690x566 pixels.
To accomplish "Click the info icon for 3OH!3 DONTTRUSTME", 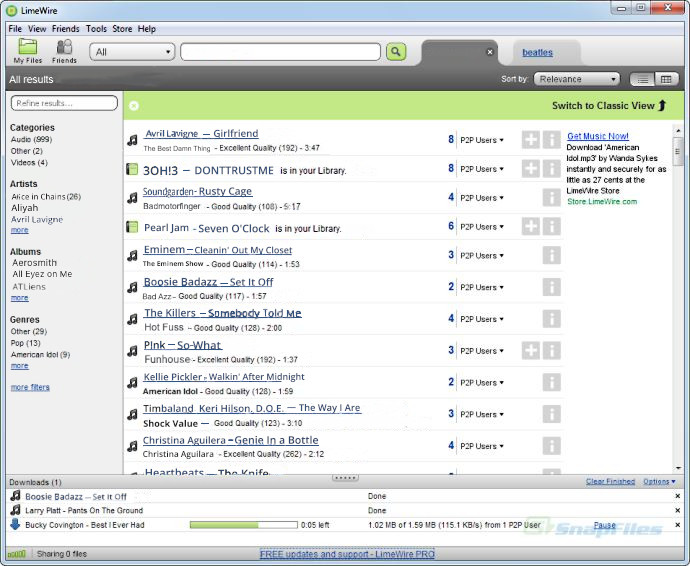I will (551, 169).
